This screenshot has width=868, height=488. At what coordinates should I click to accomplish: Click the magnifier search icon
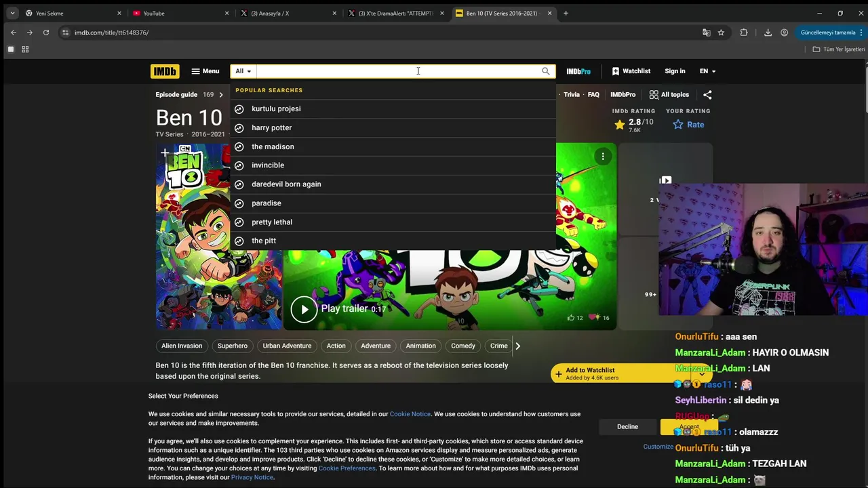click(x=546, y=71)
